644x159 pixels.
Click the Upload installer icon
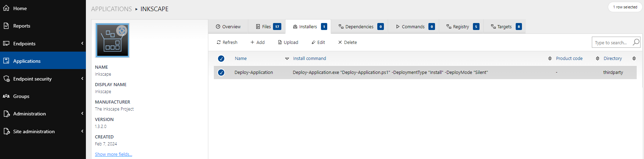click(280, 42)
